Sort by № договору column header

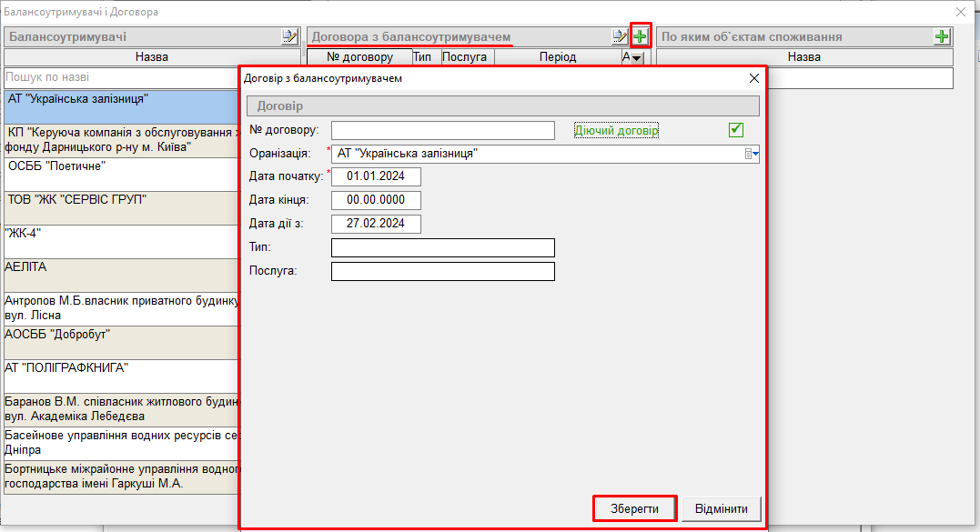[359, 57]
